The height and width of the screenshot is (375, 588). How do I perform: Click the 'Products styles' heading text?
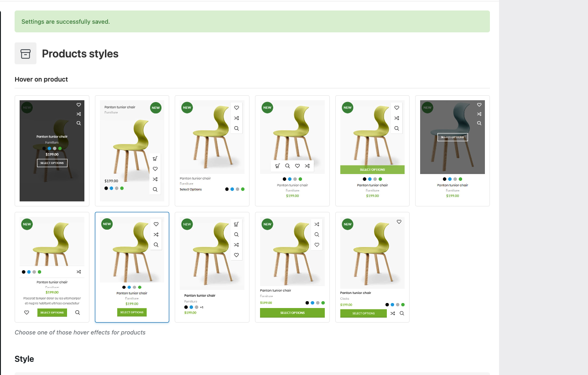pos(80,54)
